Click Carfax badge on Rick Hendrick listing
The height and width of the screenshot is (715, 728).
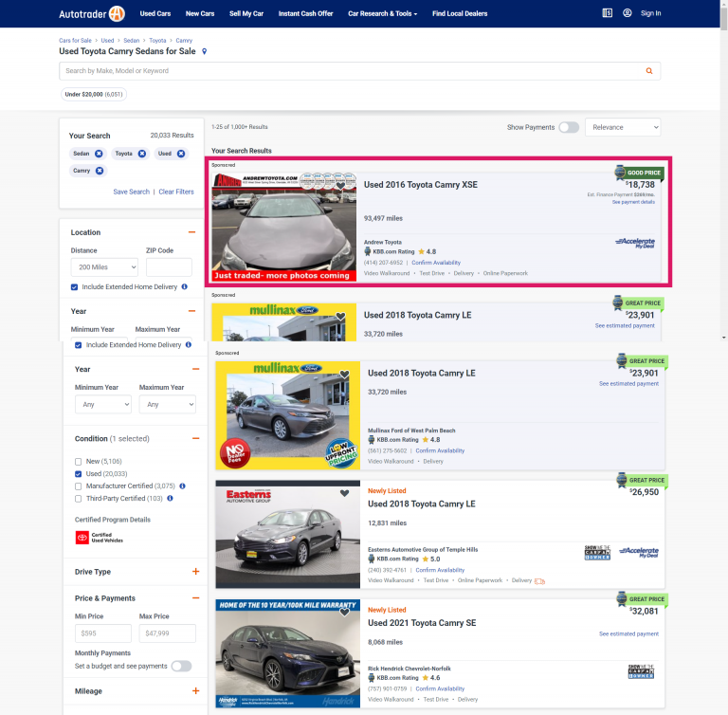pos(641,671)
